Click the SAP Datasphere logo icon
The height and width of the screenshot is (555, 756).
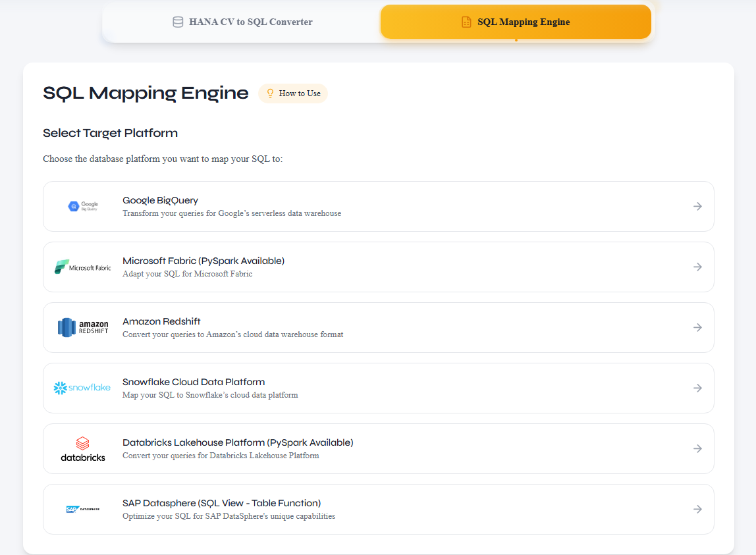coord(83,509)
